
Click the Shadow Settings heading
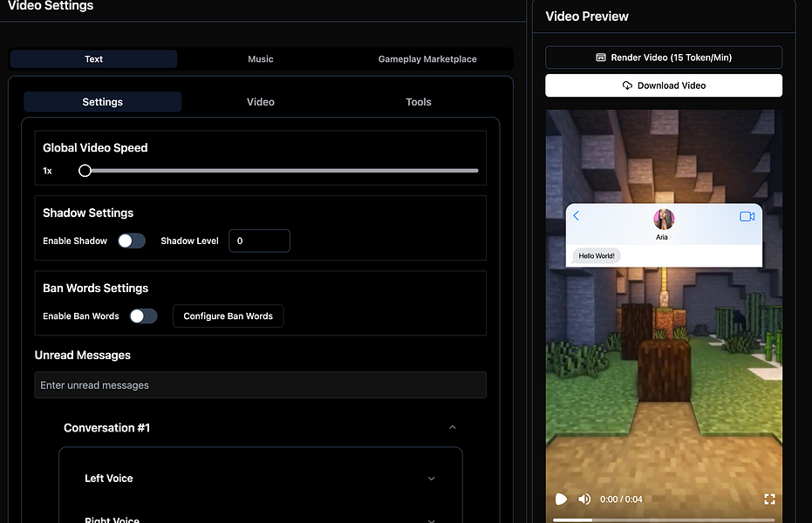(x=88, y=214)
